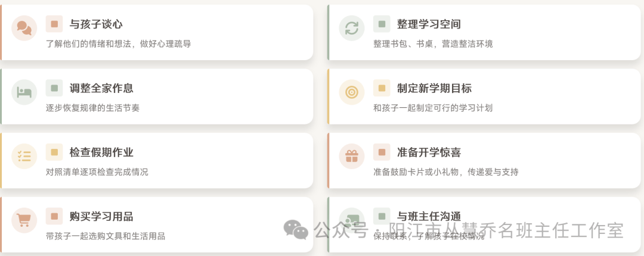
Task: Click the 准备开学惊喜 heading
Action: coord(429,152)
